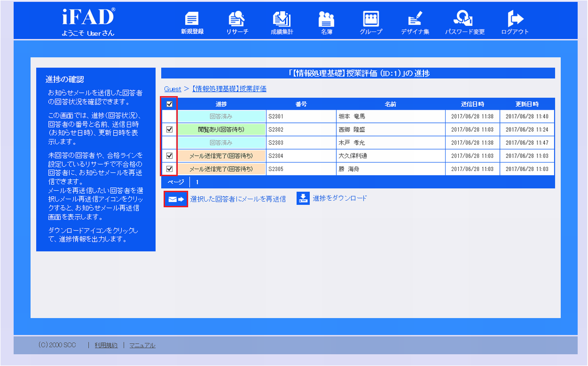Select page 1 in the pager
This screenshot has width=588, height=366.
pos(197,182)
